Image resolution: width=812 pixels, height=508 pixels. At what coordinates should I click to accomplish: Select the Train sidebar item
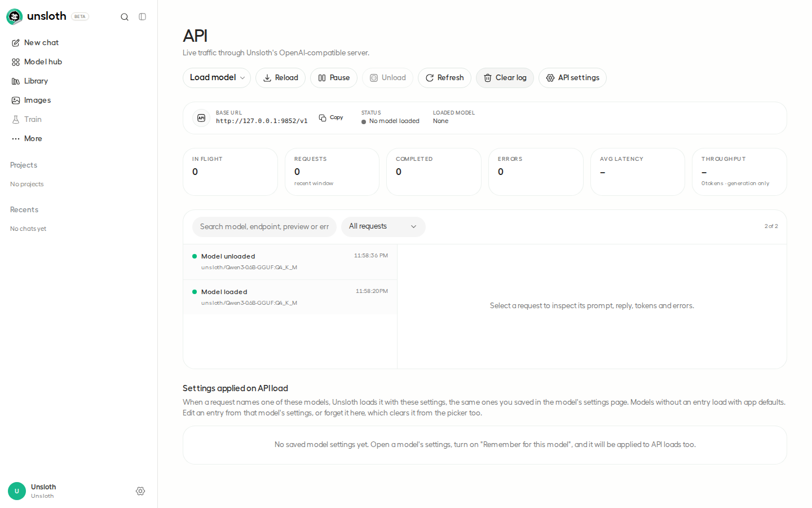click(x=78, y=120)
